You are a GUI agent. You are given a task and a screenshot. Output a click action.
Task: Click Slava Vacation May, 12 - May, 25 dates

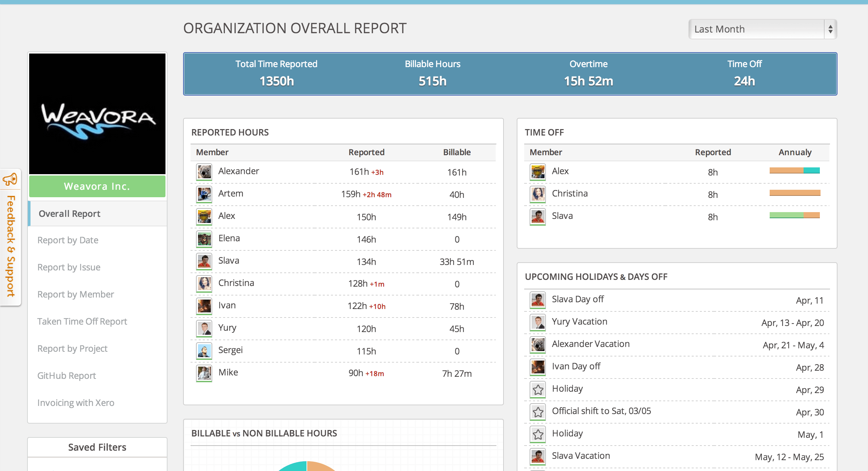[789, 457]
